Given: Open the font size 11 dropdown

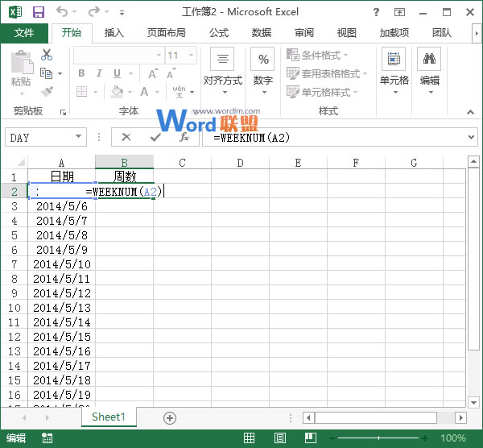Looking at the screenshot, I should (x=191, y=55).
